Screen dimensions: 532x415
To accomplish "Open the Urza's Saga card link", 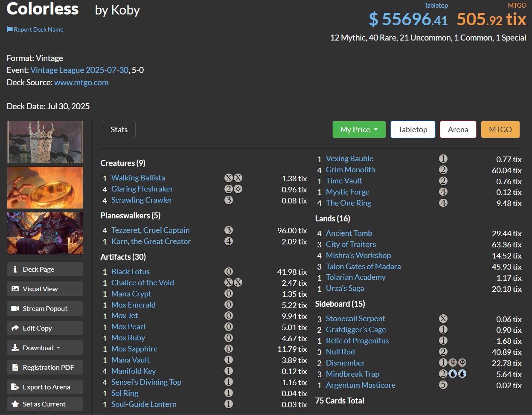I will [345, 288].
